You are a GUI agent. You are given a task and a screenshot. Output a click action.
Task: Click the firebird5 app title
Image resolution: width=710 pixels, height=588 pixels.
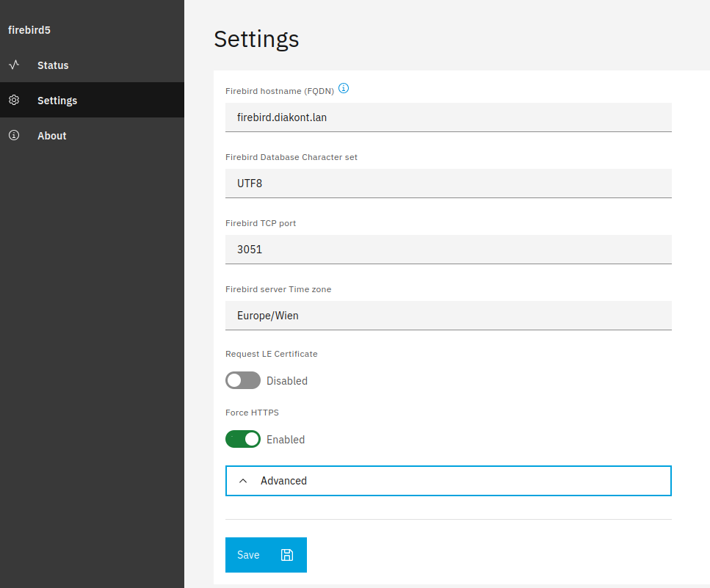pos(29,30)
